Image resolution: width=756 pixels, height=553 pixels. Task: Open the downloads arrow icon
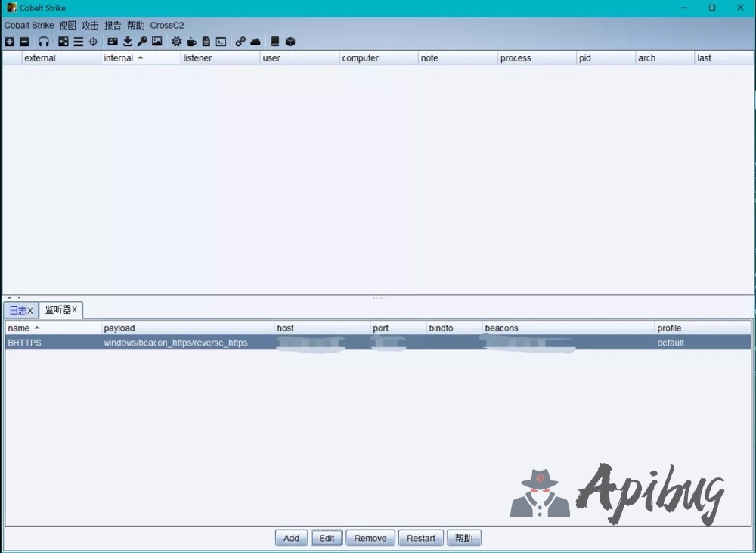pyautogui.click(x=128, y=42)
